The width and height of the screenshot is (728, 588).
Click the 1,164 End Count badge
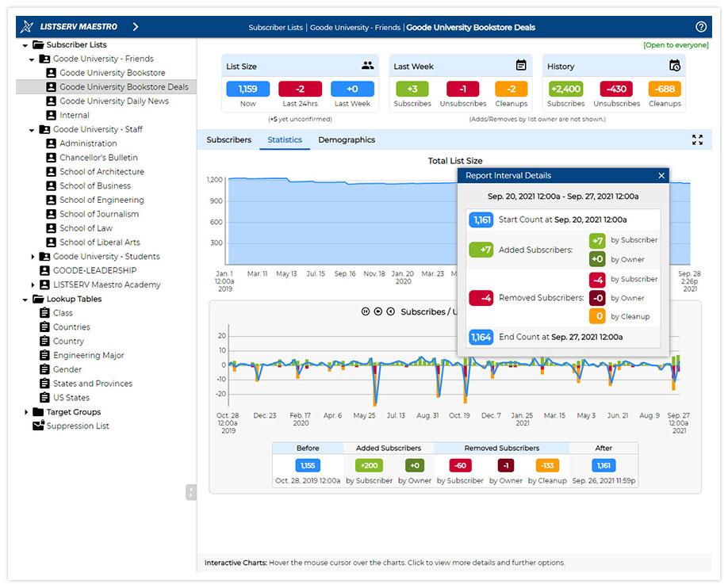481,338
